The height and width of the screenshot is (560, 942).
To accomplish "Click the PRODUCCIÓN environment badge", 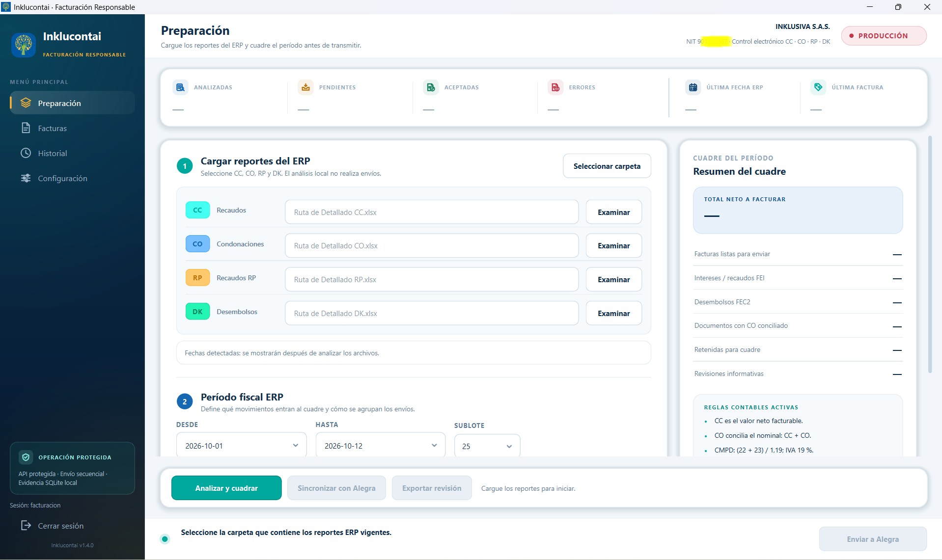I will (x=884, y=36).
